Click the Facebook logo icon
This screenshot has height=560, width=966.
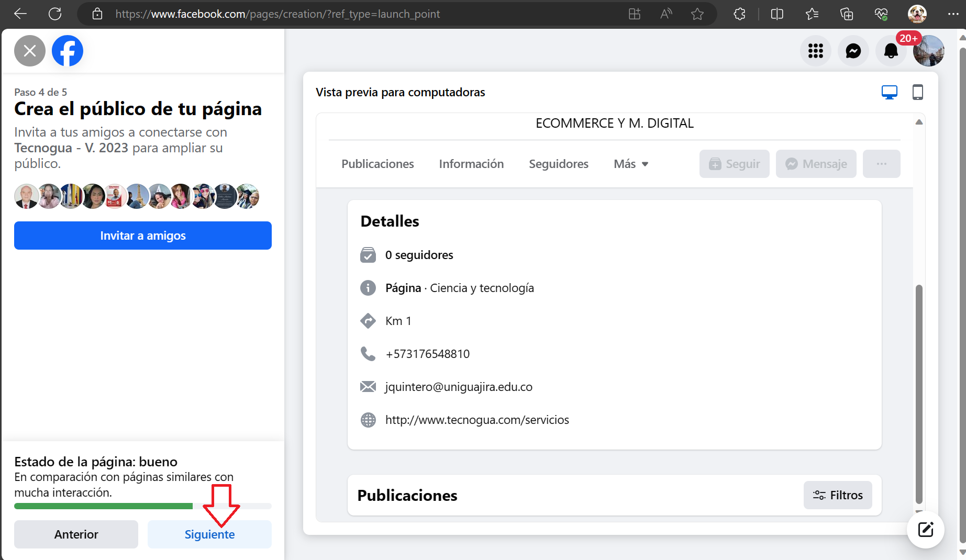click(68, 51)
